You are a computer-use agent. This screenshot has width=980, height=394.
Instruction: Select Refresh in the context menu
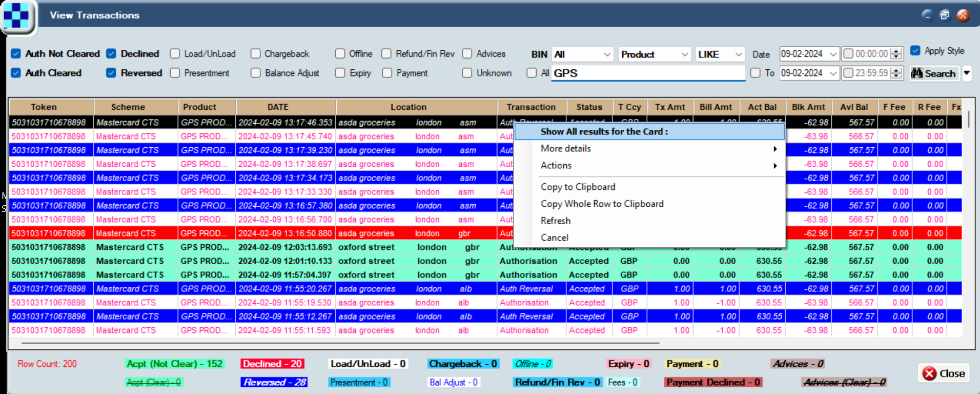pos(649,221)
